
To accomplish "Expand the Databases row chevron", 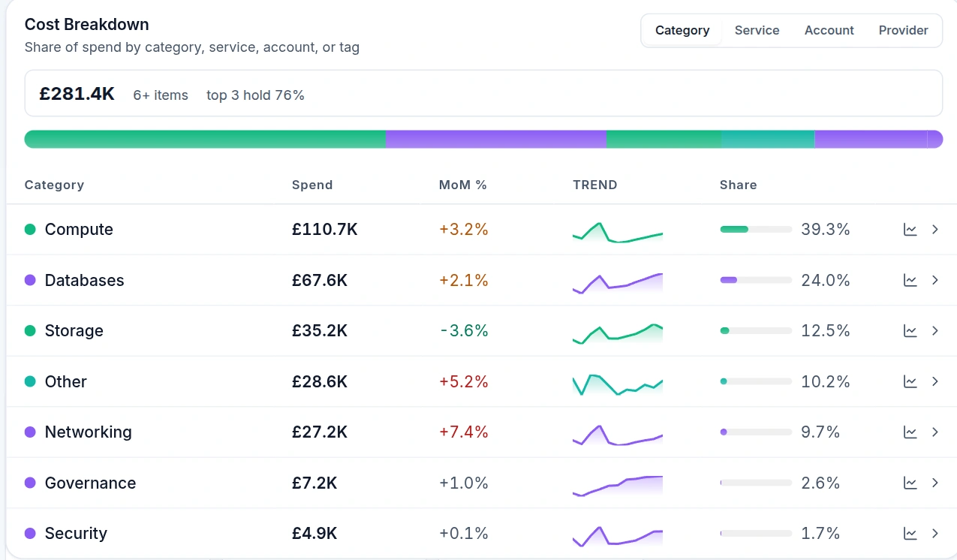I will point(935,280).
